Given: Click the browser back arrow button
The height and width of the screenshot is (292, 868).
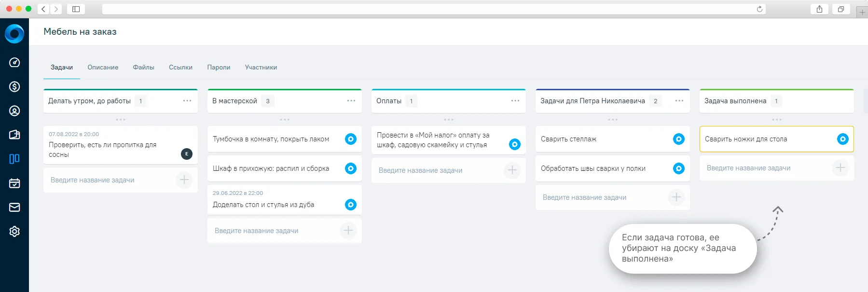Looking at the screenshot, I should coord(43,9).
